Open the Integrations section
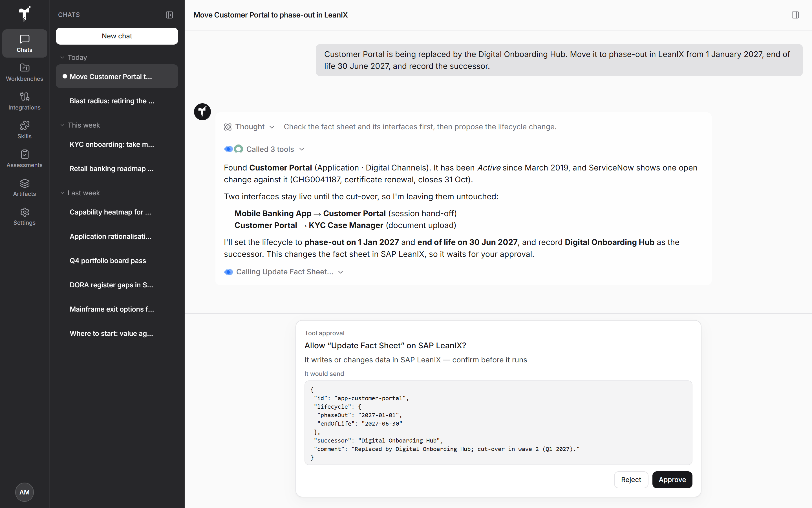Viewport: 812px width, 508px height. [x=25, y=101]
